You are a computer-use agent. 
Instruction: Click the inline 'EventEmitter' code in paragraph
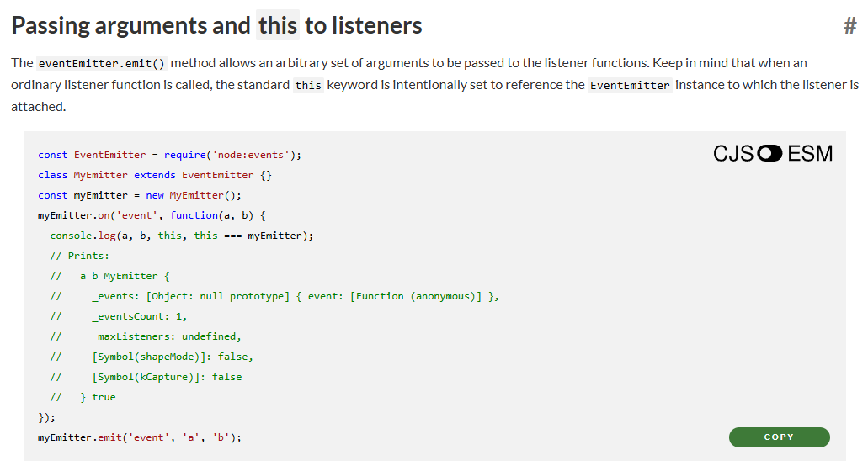(x=630, y=85)
